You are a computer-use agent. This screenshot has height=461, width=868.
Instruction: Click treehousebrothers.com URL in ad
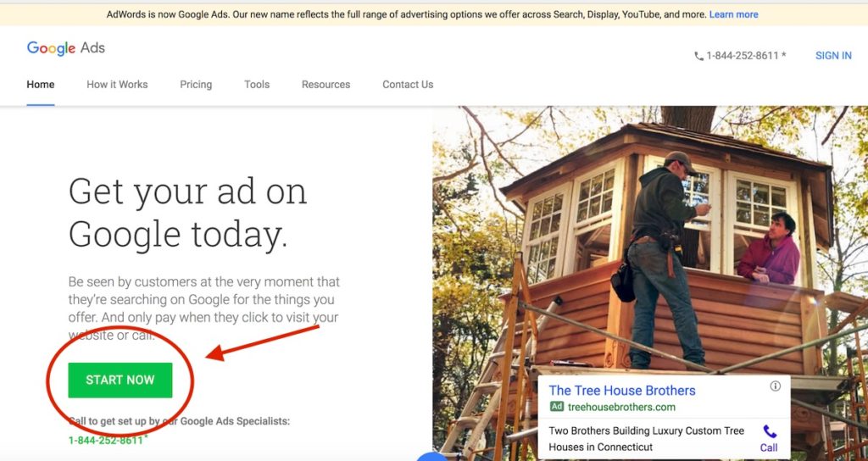(x=621, y=408)
